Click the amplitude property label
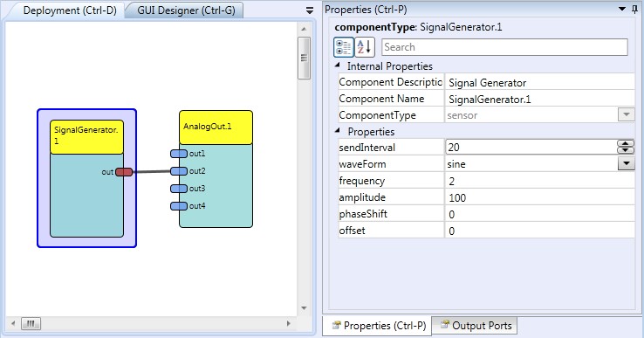 click(362, 197)
